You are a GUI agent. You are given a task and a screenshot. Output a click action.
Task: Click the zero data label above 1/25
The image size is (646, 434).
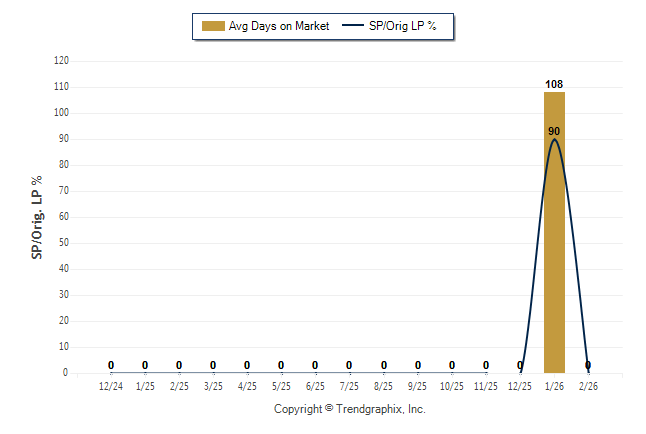[145, 365]
